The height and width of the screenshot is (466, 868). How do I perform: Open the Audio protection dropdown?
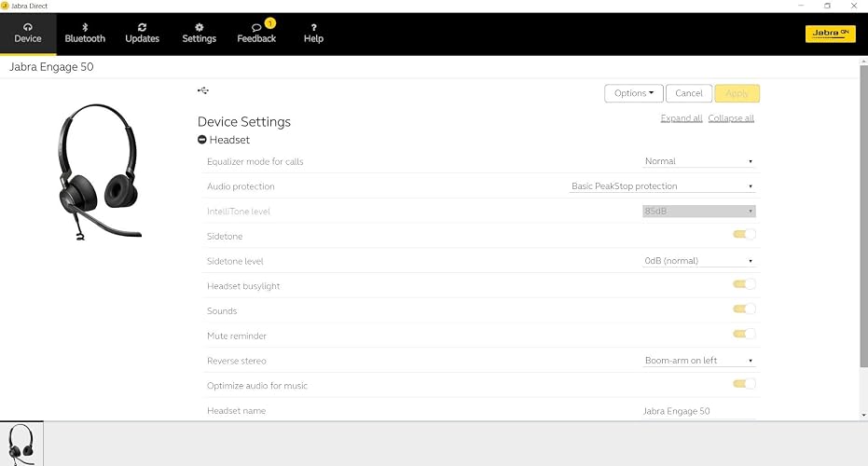pos(662,186)
